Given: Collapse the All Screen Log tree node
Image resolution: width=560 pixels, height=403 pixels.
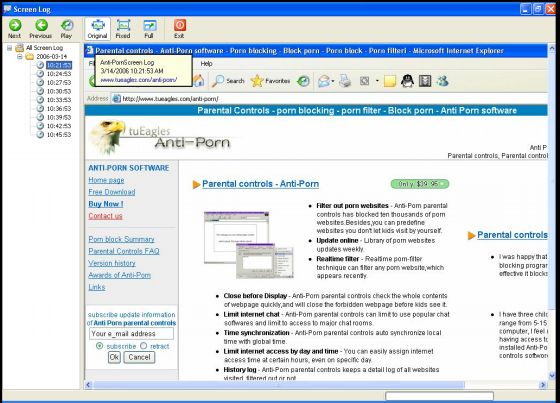Looking at the screenshot, I should [x=10, y=48].
